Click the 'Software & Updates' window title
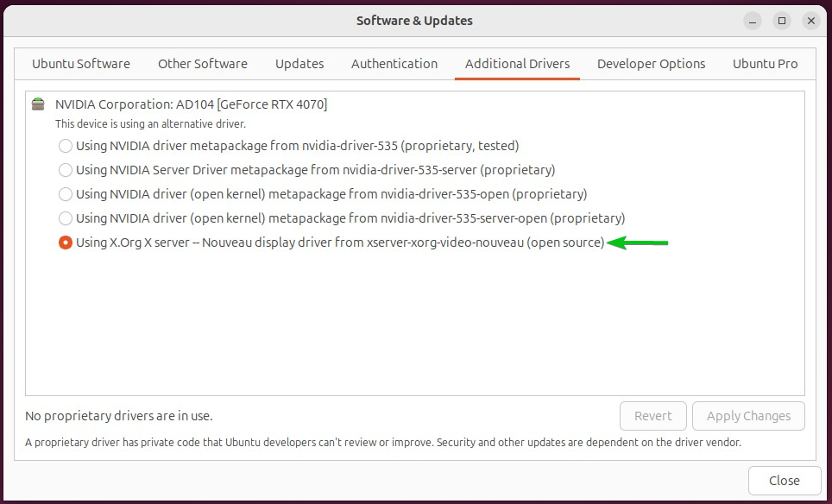Viewport: 832px width, 504px height. coord(414,21)
